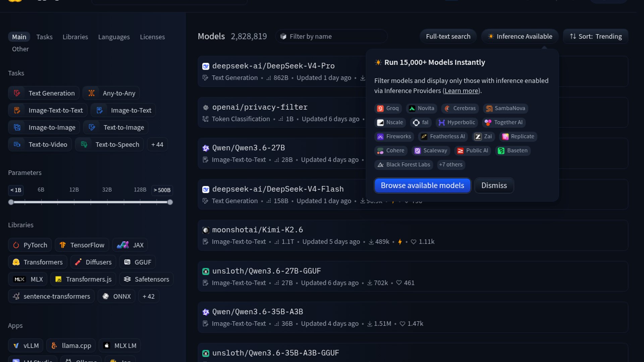
Task: Open the Sort: Trending dropdown
Action: pyautogui.click(x=595, y=36)
